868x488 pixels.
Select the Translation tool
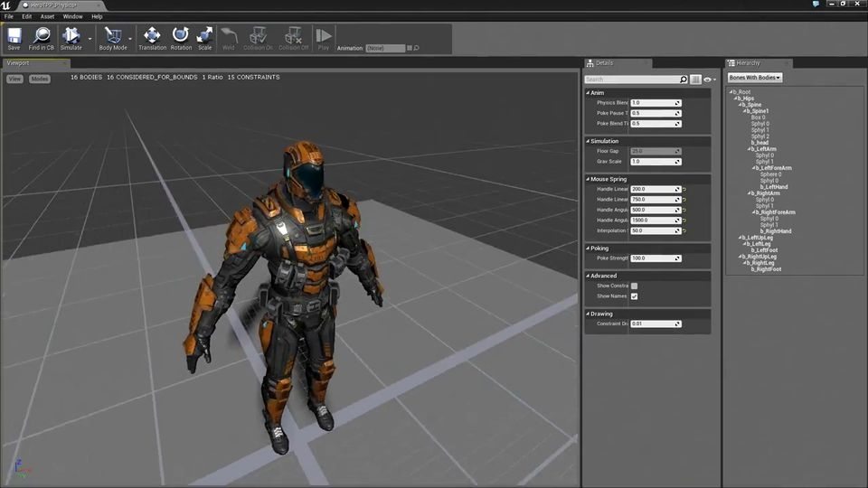(x=152, y=36)
